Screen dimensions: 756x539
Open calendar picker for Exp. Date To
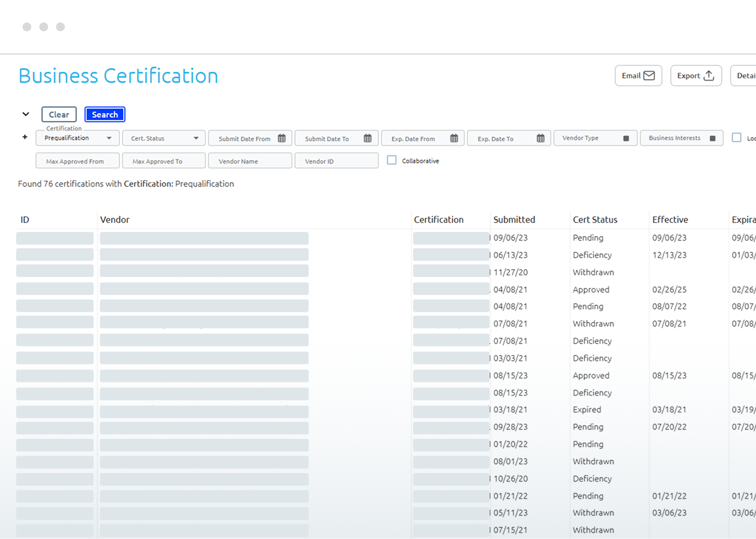[x=541, y=138]
